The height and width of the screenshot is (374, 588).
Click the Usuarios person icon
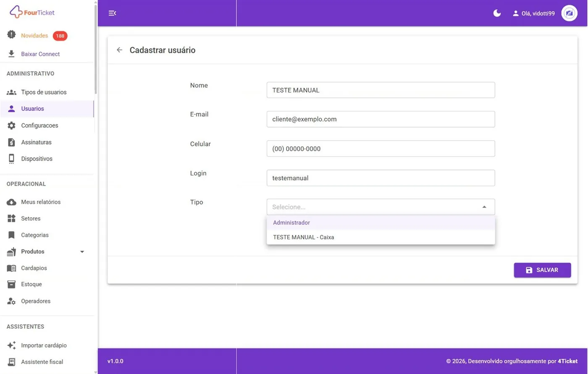click(12, 109)
